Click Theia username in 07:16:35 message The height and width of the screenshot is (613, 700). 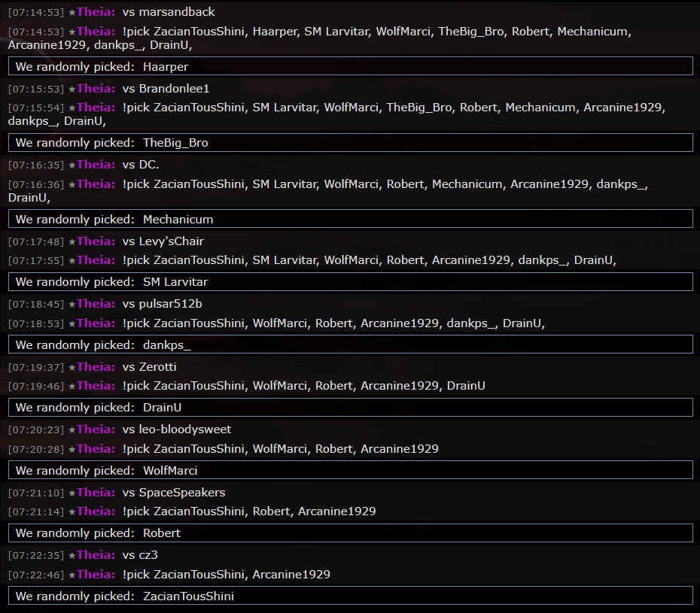pyautogui.click(x=96, y=165)
